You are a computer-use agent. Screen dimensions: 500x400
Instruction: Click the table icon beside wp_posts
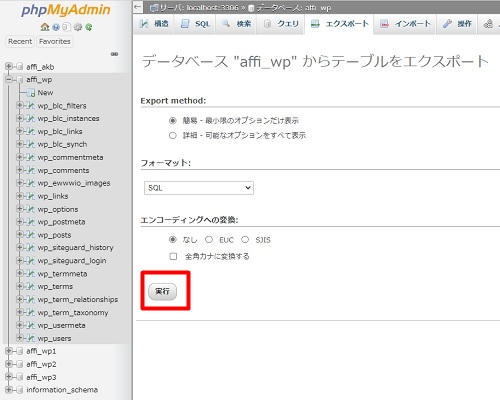(x=30, y=235)
